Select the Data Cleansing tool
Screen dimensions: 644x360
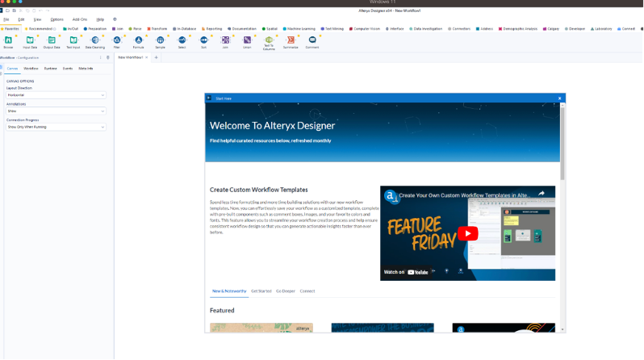[x=95, y=40]
